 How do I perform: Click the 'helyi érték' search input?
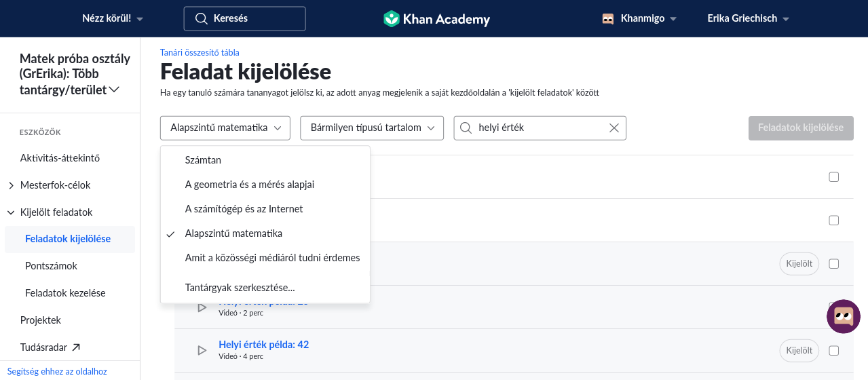click(x=540, y=128)
